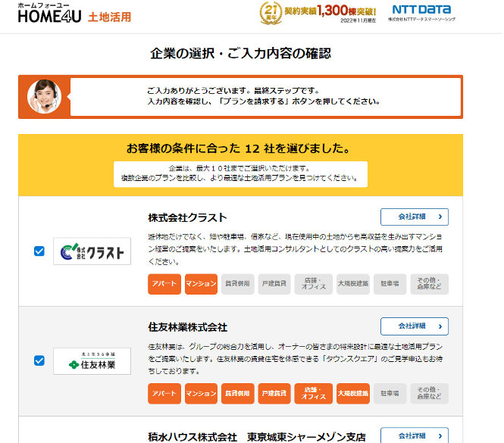Click the アパート tag under クラスト
Image resolution: width=504 pixels, height=443 pixels.
pos(164,284)
